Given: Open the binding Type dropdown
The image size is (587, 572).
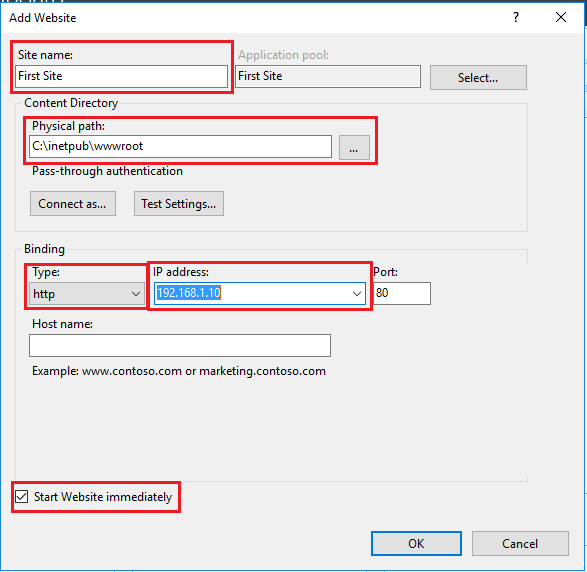Looking at the screenshot, I should point(87,294).
